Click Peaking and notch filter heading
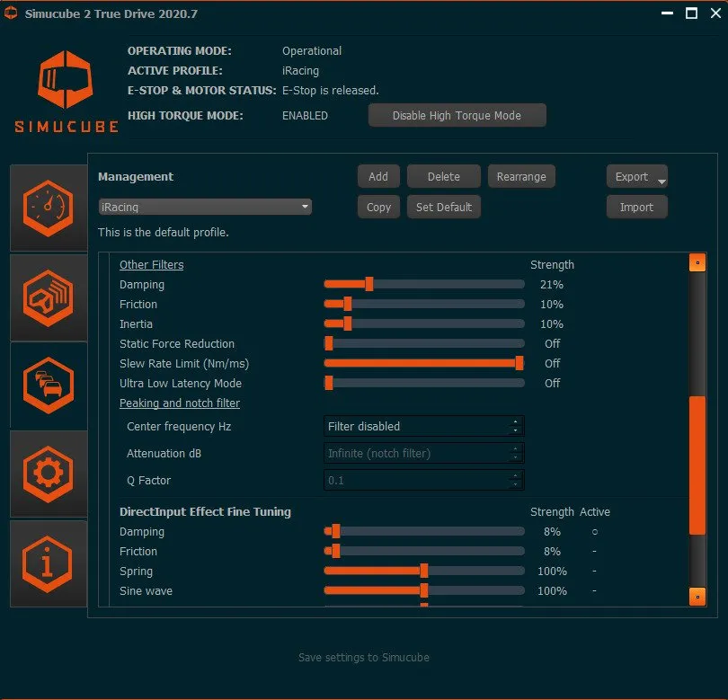This screenshot has width=728, height=700. coord(180,403)
